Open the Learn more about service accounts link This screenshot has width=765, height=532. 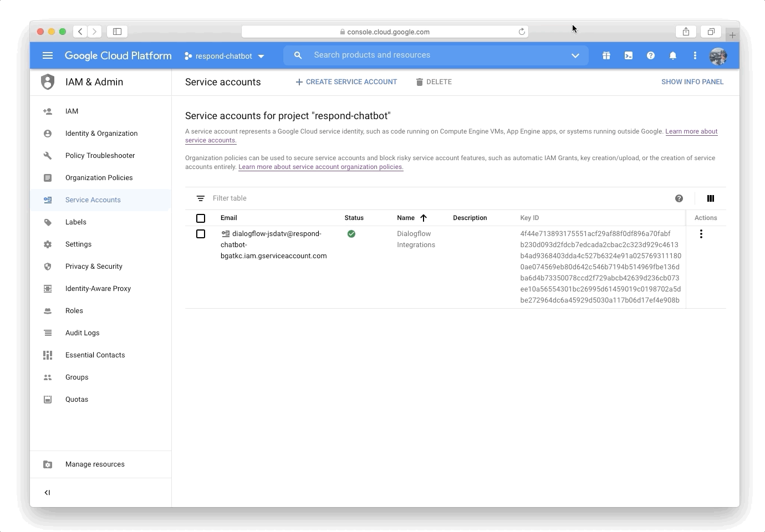click(691, 131)
